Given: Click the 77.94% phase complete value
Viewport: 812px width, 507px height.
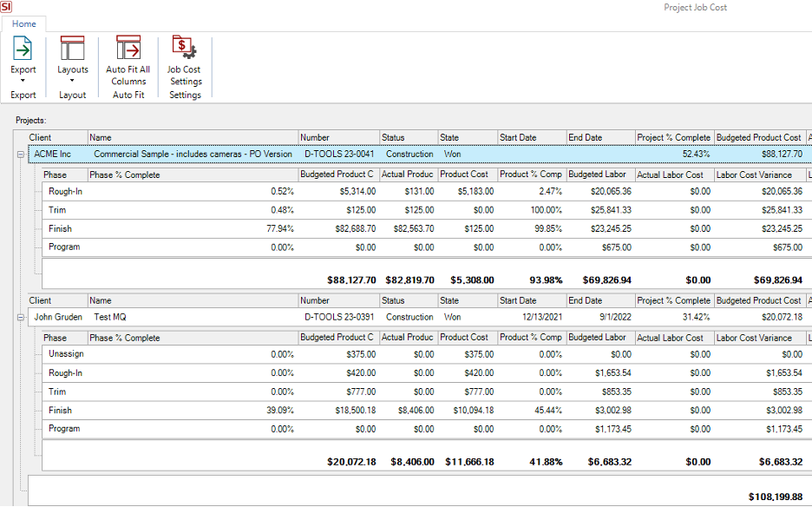Looking at the screenshot, I should tap(280, 228).
